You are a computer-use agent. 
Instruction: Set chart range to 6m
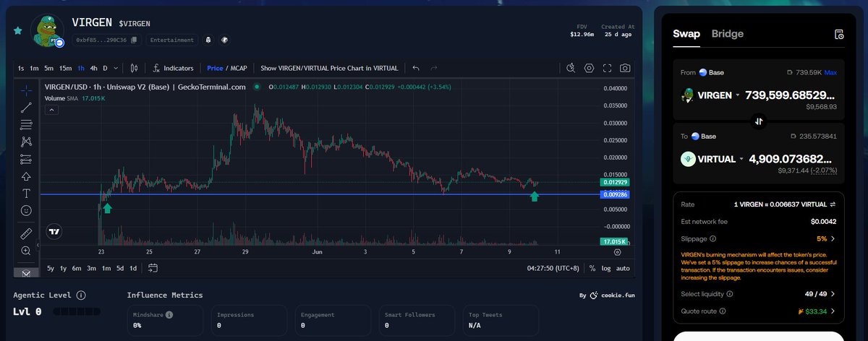[x=77, y=268]
